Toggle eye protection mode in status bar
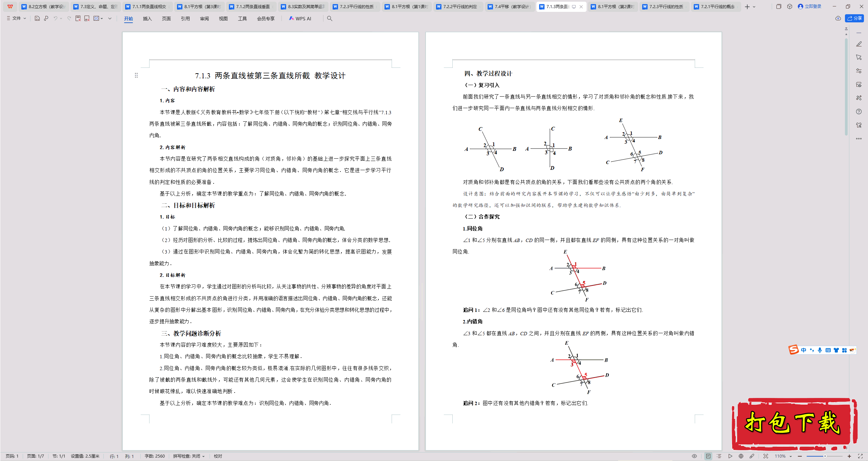The width and height of the screenshot is (868, 461). (x=694, y=456)
